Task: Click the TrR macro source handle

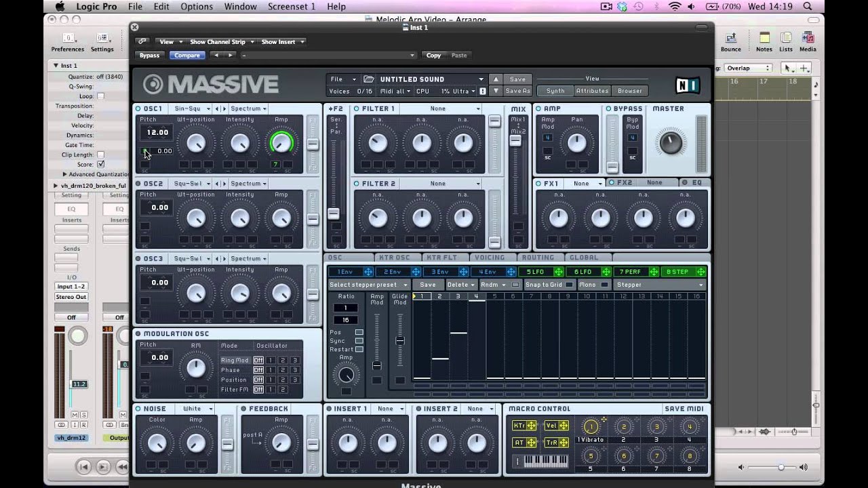Action: point(564,443)
